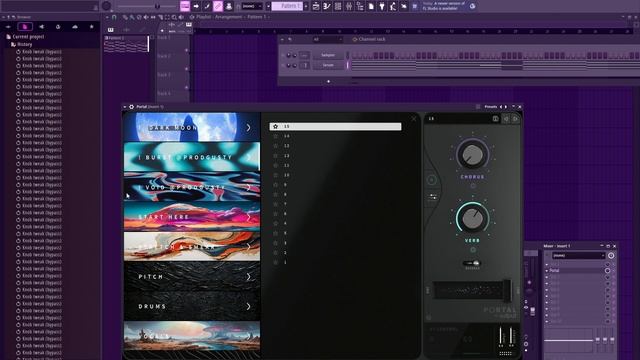
Task: Select the highlighted Browser files tab icon
Action: click(x=24, y=27)
